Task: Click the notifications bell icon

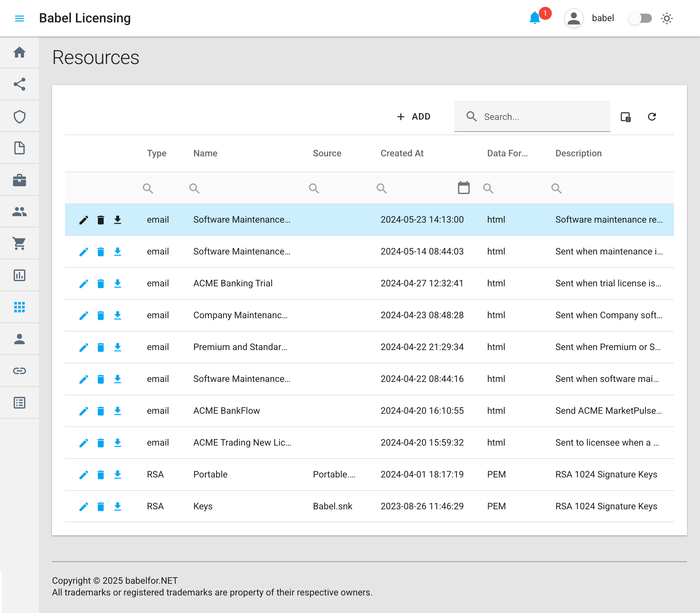Action: click(x=535, y=18)
